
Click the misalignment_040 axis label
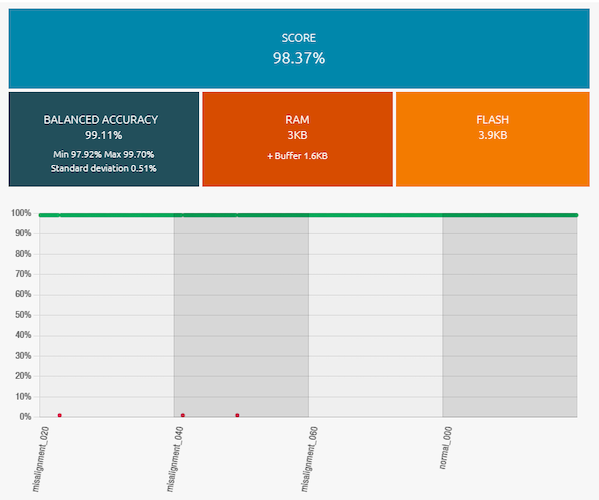175,459
